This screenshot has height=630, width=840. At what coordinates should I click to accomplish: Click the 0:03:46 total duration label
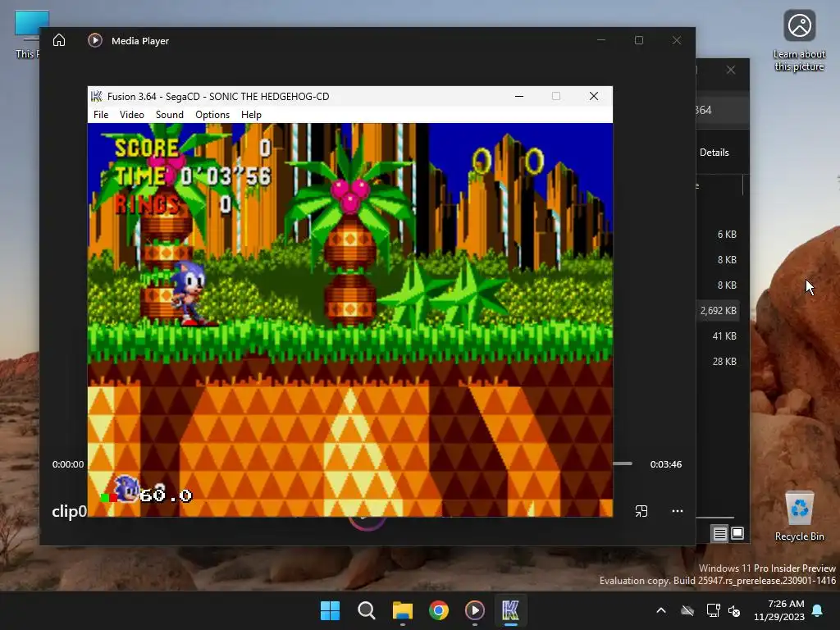[x=666, y=464]
